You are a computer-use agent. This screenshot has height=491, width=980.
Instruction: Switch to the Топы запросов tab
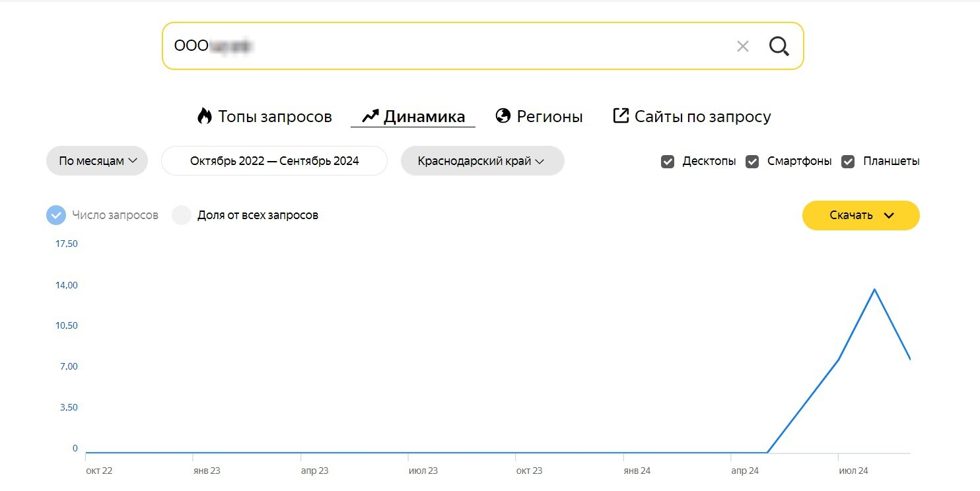pyautogui.click(x=275, y=117)
